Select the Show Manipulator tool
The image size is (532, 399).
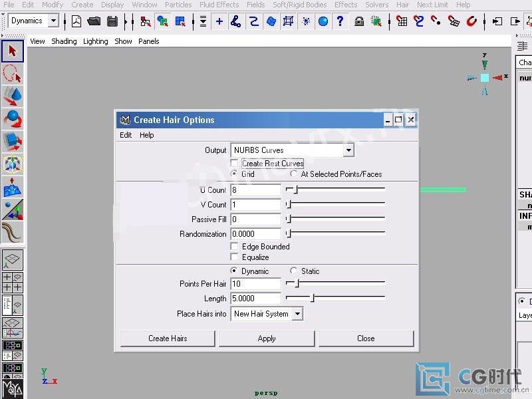(x=13, y=209)
